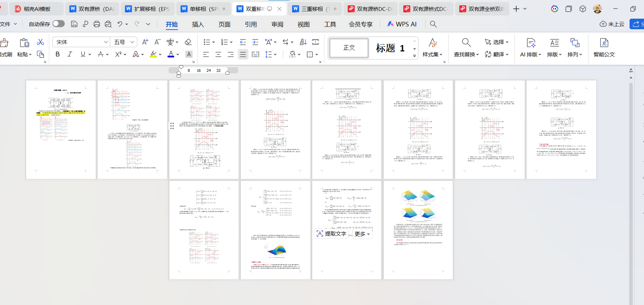Click the 提取文字 extract text button
Image resolution: width=644 pixels, height=305 pixels.
click(332, 234)
